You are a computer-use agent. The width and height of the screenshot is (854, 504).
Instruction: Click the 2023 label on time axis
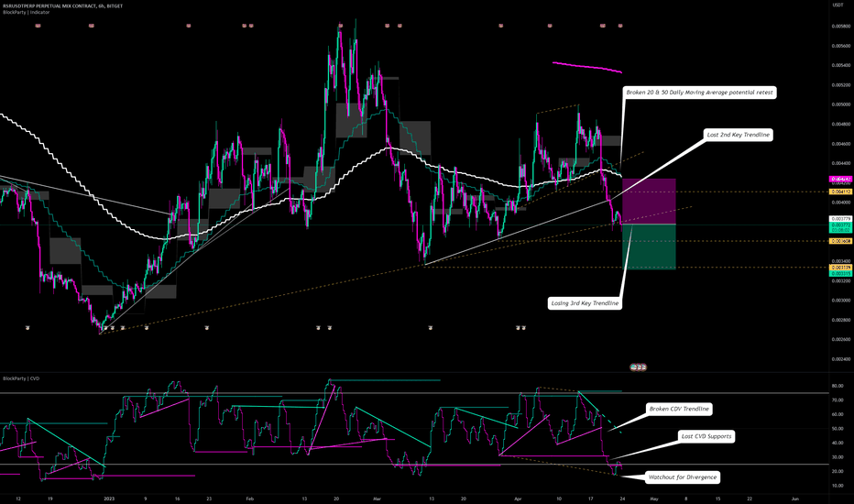[x=109, y=499]
